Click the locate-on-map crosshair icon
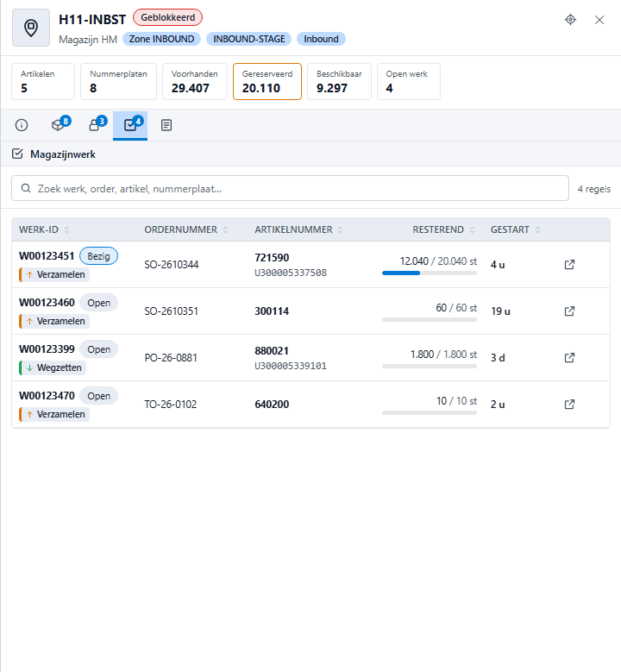Viewport: 621px width, 672px height. click(570, 20)
